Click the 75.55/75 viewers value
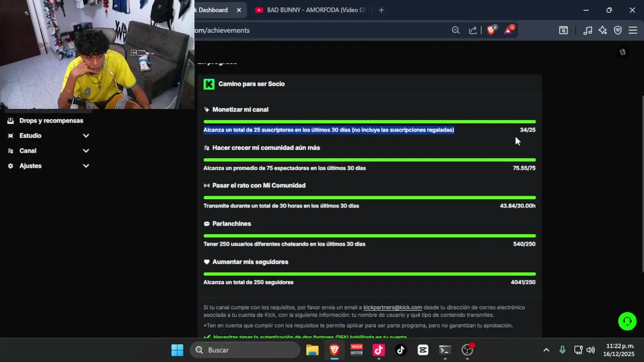Screen dimensions: 644x362 pos(524,168)
